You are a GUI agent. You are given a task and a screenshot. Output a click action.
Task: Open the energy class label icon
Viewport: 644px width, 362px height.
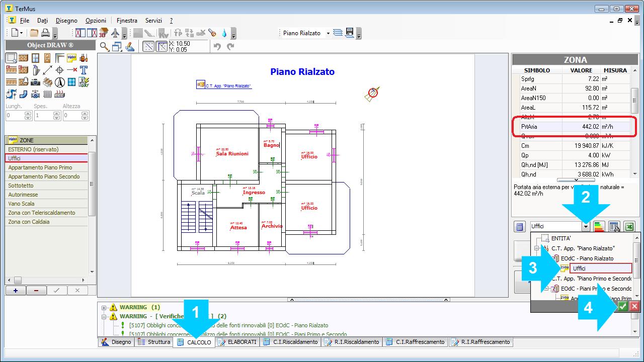[599, 226]
